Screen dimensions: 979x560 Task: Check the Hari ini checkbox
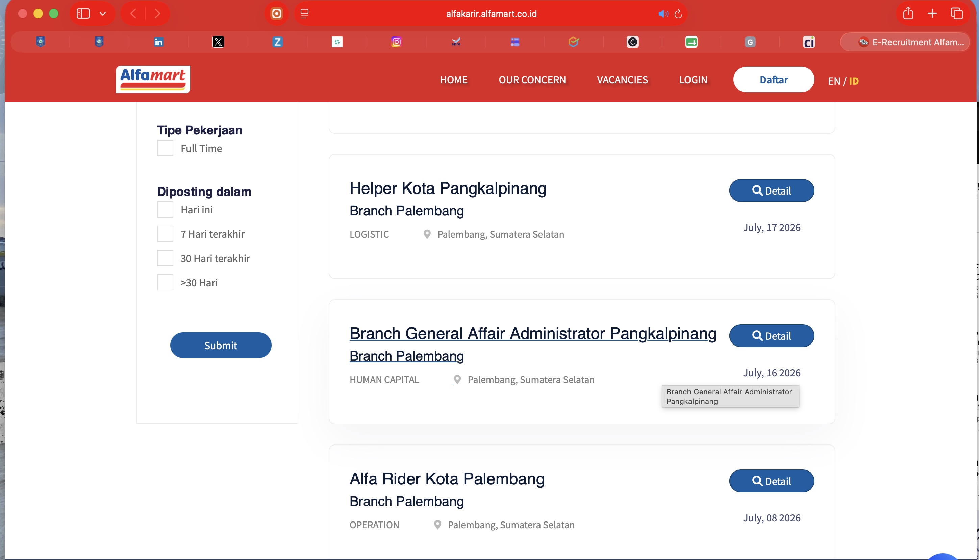tap(165, 210)
